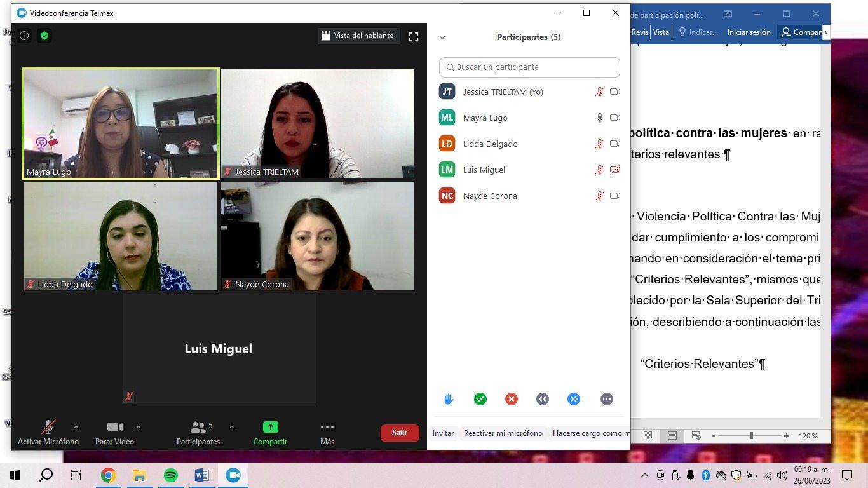Zoom out with Word minus button

713,436
